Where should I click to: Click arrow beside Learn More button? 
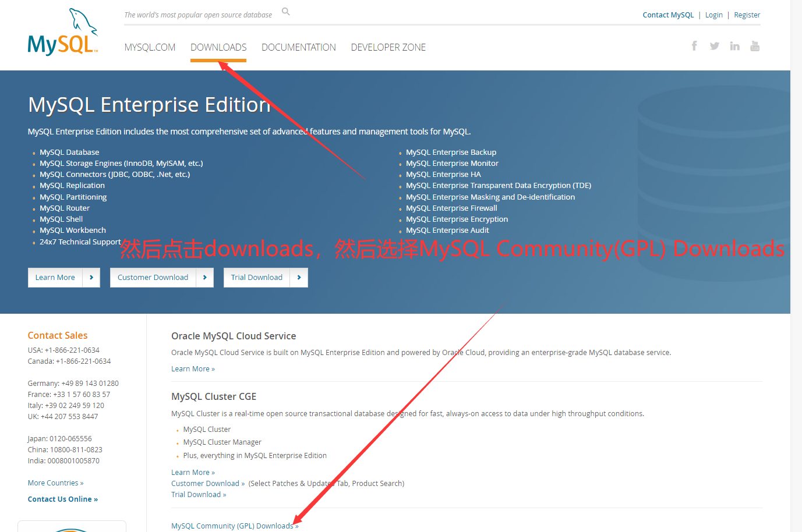pyautogui.click(x=91, y=278)
